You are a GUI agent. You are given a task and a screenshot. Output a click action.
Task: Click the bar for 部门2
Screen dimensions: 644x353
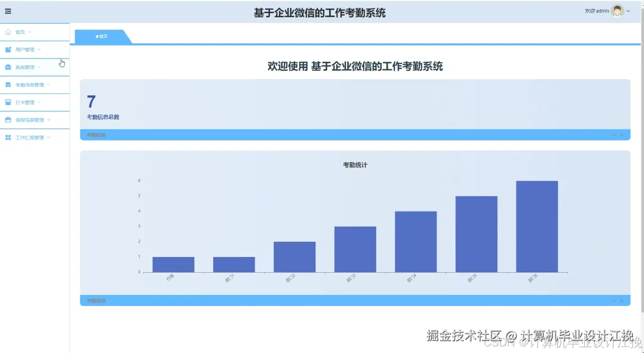point(295,257)
